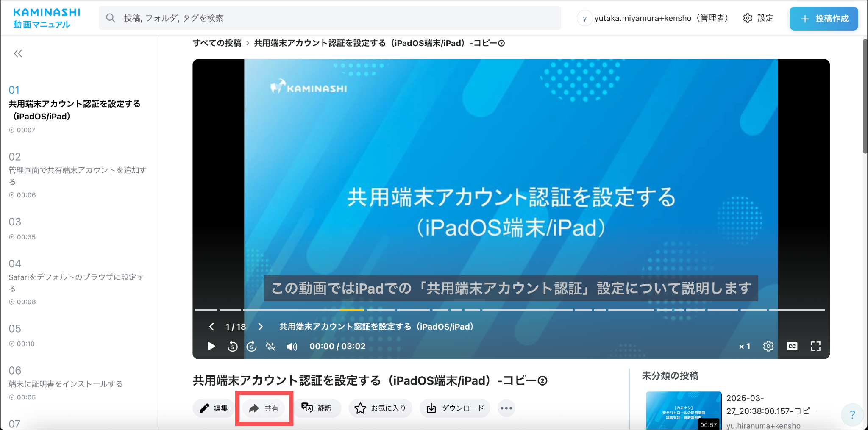This screenshot has height=430, width=868.
Task: Click the breadcrumb current post title
Action: (379, 43)
